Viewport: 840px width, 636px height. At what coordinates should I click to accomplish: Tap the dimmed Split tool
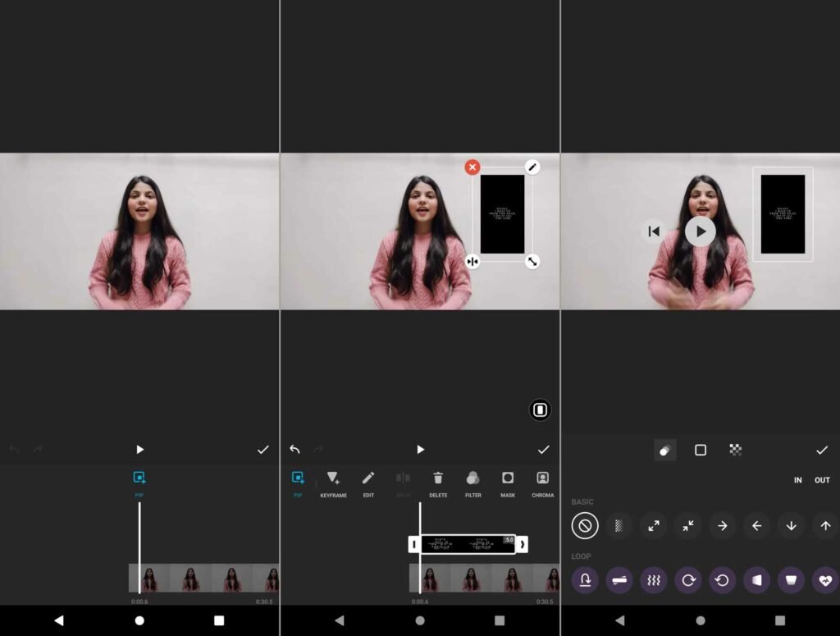[x=403, y=483]
